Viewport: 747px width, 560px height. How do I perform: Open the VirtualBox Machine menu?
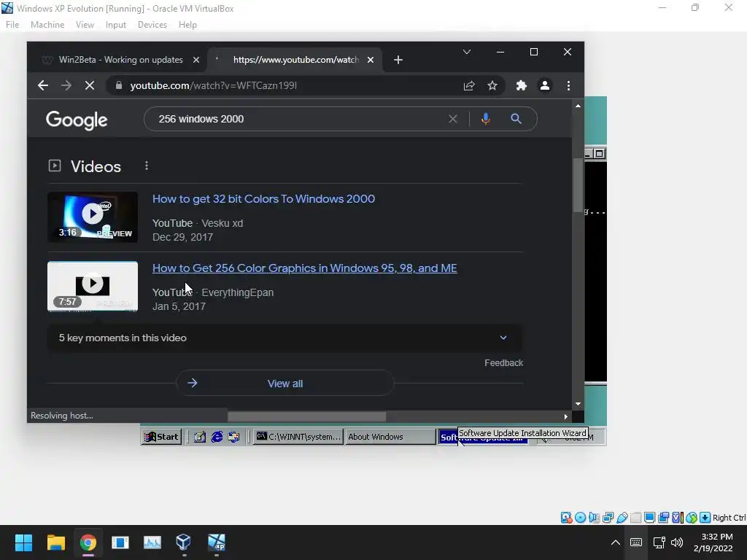(x=47, y=25)
